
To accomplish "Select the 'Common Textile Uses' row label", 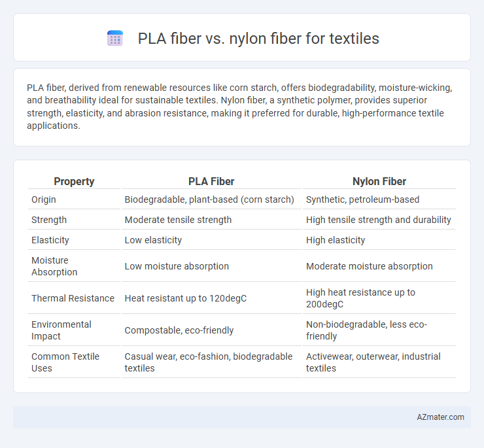I will coord(65,362).
